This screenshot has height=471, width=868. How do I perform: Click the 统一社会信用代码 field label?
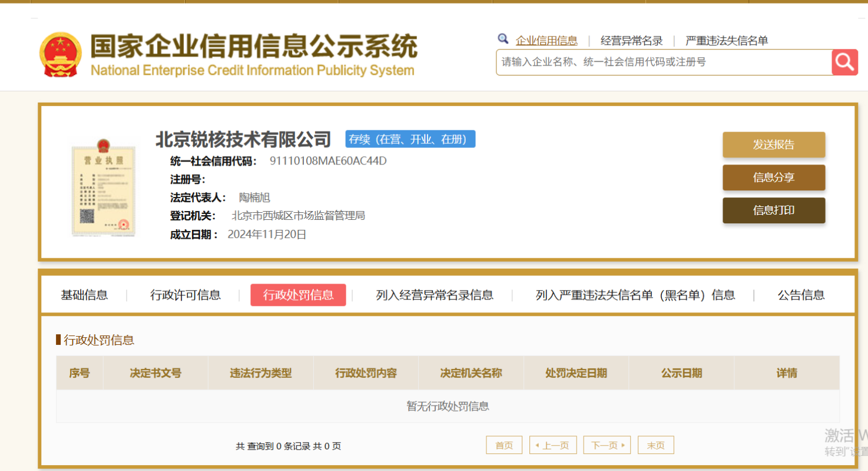(213, 161)
